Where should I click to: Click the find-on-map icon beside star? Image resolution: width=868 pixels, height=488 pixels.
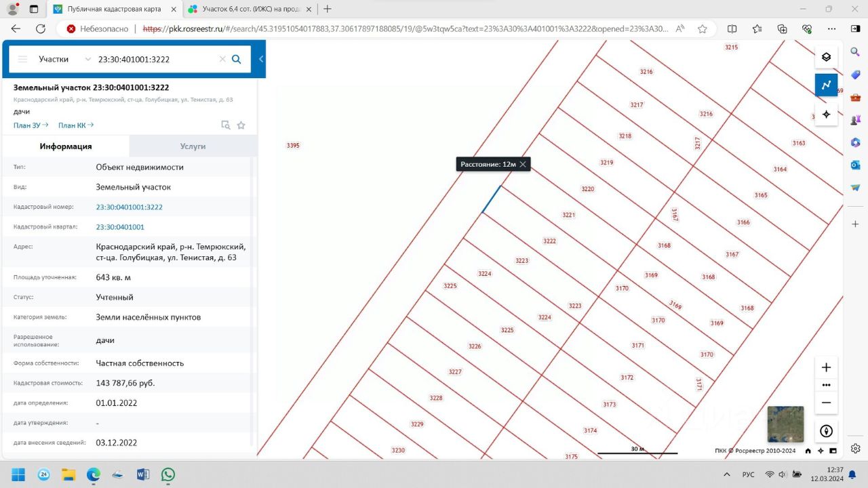(226, 125)
